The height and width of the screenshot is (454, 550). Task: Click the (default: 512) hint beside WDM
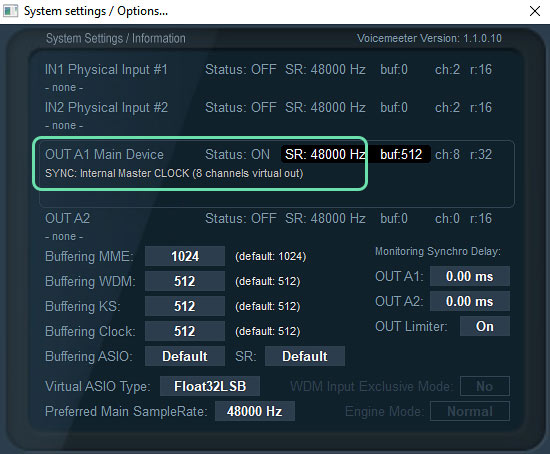tap(268, 281)
